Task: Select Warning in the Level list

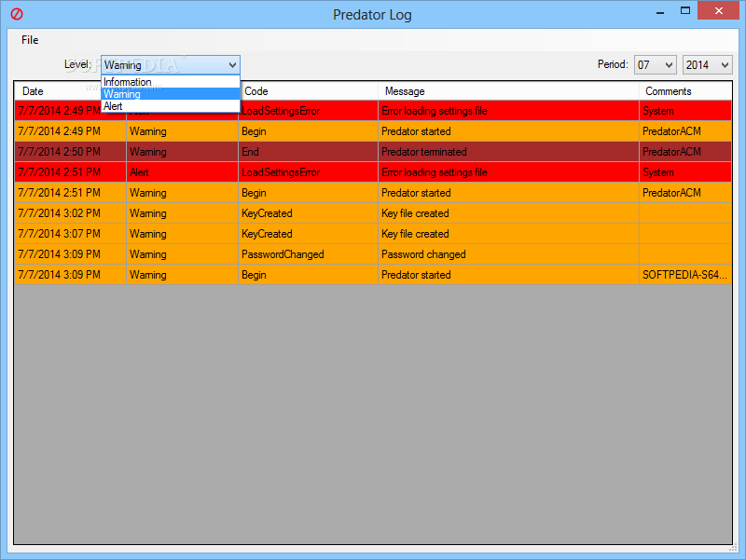Action: pos(171,94)
